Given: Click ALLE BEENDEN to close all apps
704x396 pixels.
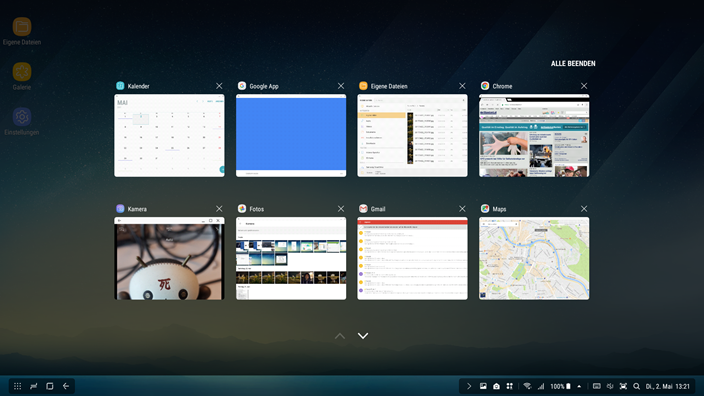Looking at the screenshot, I should click(x=573, y=64).
